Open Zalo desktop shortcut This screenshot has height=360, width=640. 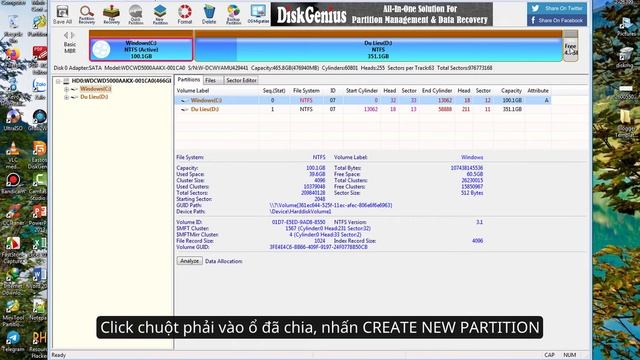(x=40, y=89)
